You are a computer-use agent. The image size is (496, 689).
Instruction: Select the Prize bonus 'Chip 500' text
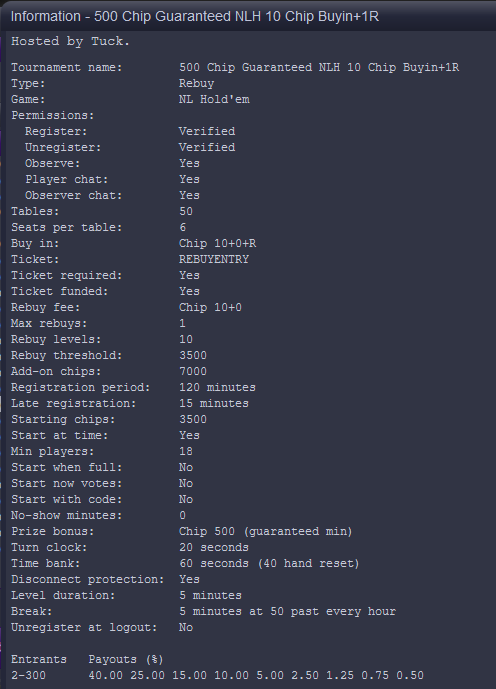tap(207, 531)
